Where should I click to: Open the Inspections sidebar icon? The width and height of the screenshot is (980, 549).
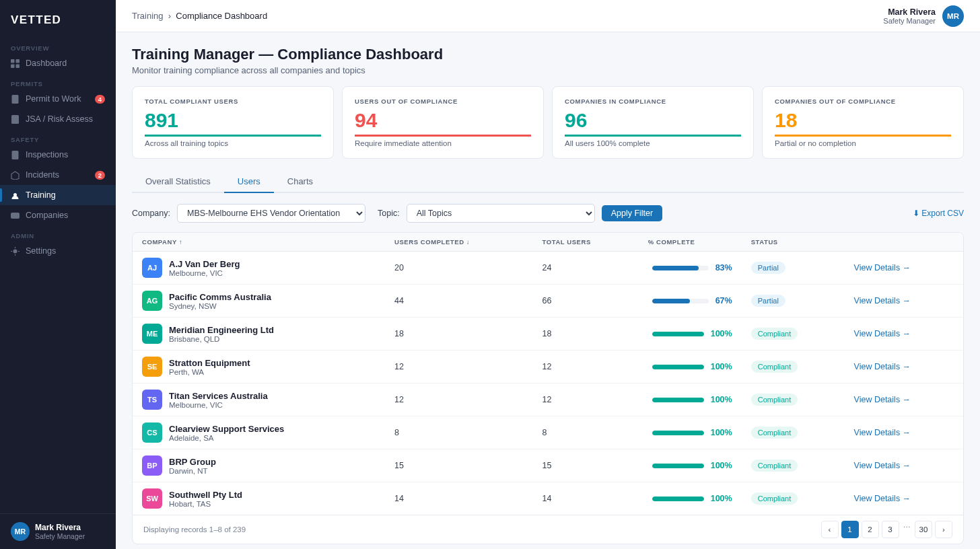tap(15, 155)
